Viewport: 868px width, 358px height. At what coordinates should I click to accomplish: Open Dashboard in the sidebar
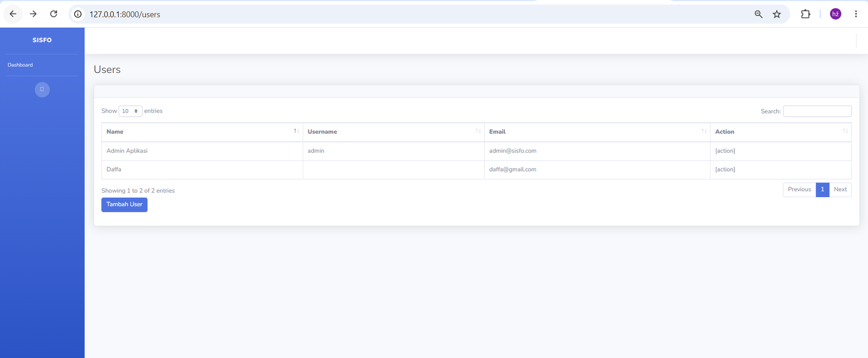click(20, 65)
